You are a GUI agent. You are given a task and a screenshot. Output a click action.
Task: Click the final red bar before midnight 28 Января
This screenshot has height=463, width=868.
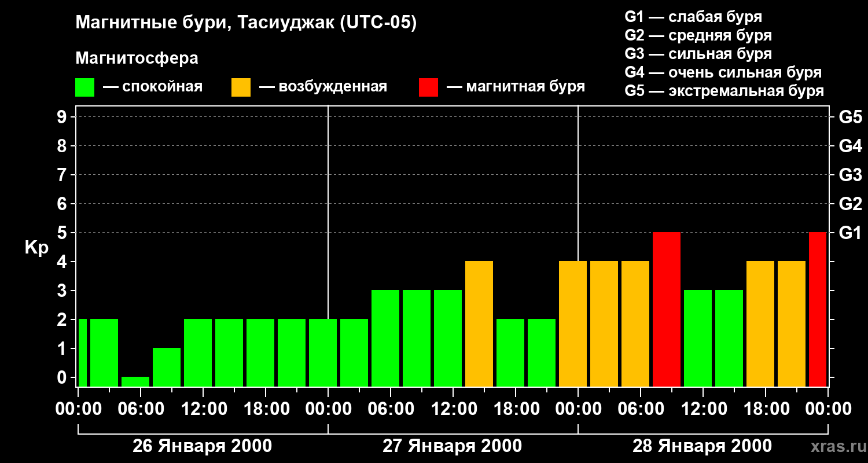click(818, 309)
